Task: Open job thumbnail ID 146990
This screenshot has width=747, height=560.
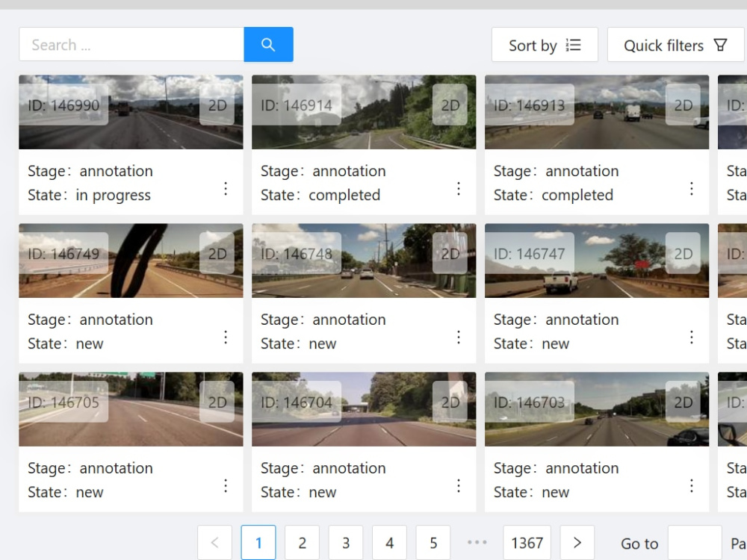Action: (131, 112)
